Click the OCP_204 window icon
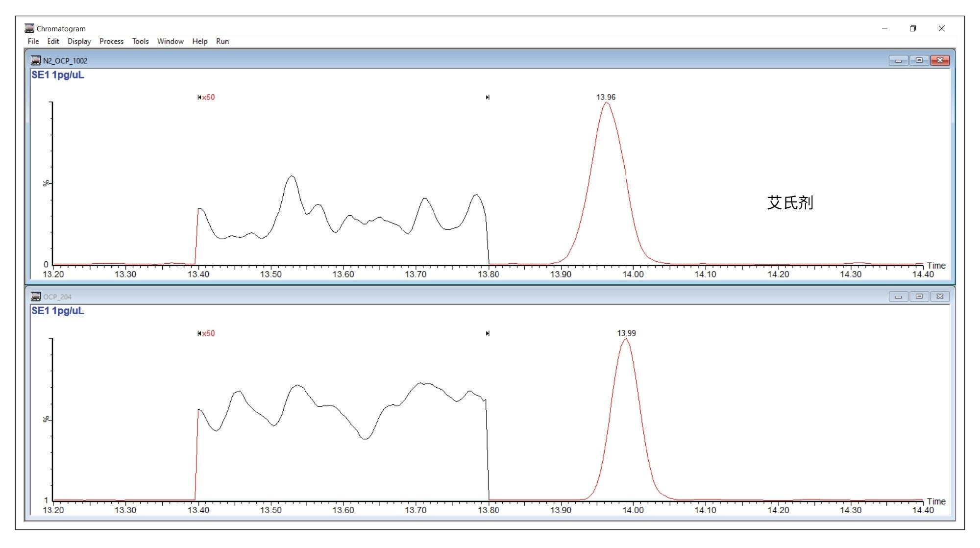Viewport: 980px width, 548px height. 36,297
